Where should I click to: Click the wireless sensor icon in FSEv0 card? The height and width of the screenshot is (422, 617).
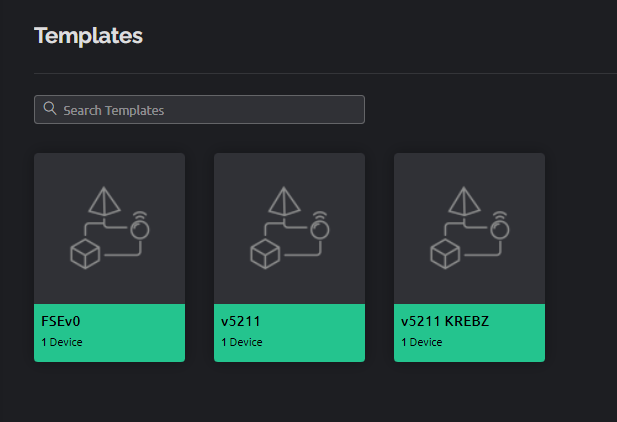(140, 226)
